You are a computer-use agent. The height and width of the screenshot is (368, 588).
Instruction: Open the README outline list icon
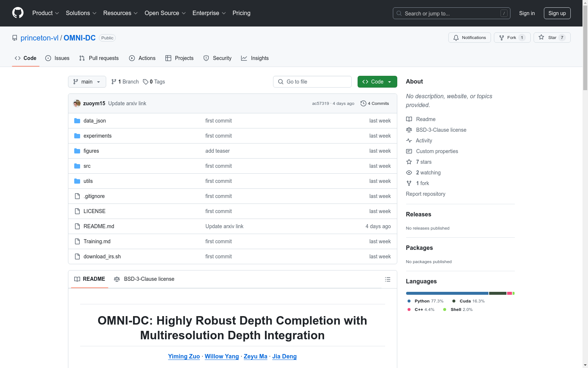pyautogui.click(x=387, y=279)
